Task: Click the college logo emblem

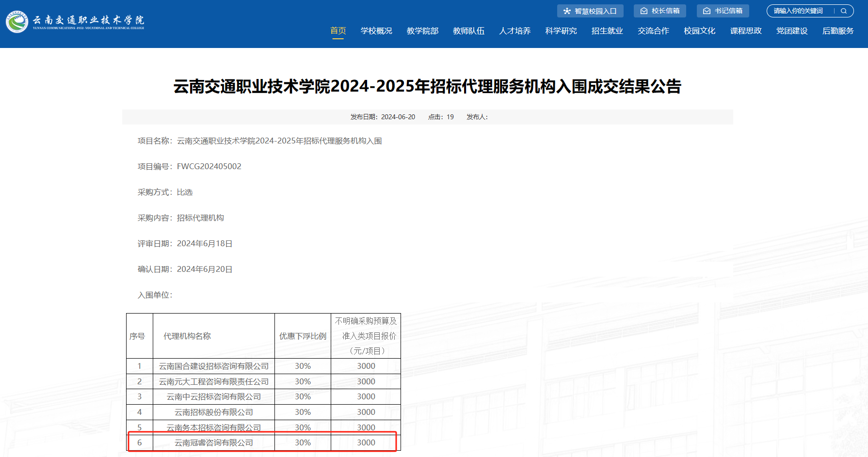Action: coord(17,22)
